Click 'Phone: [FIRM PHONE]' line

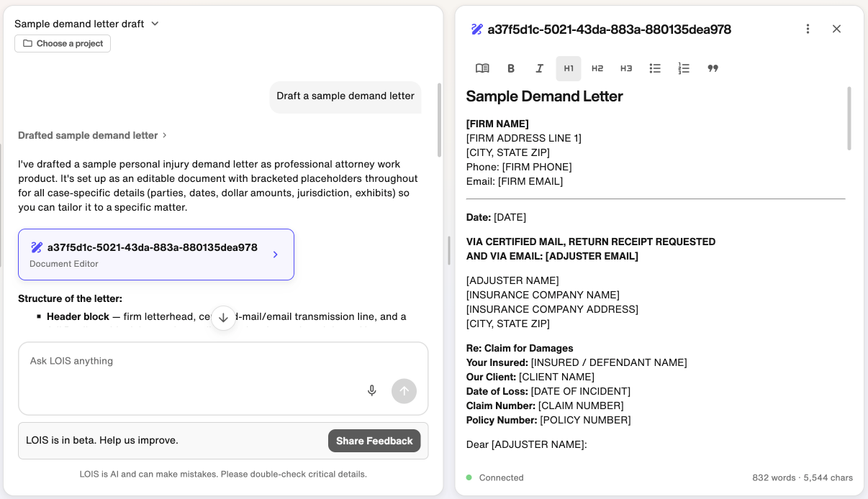519,167
